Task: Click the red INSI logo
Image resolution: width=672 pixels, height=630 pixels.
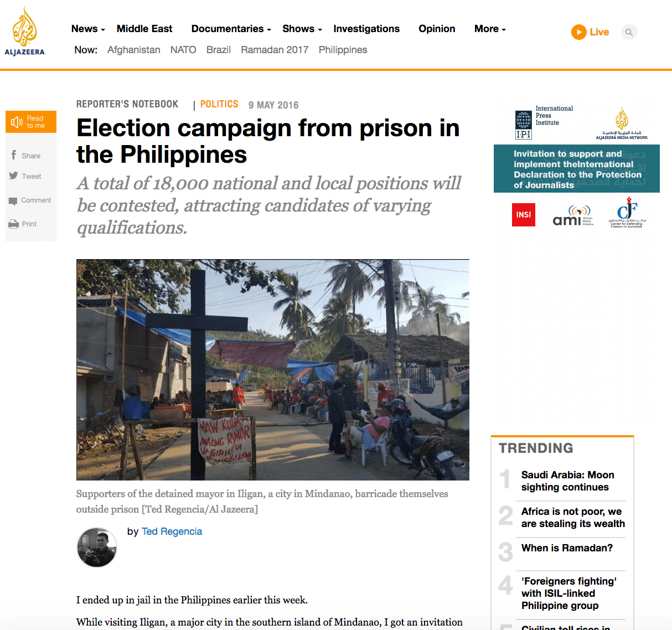Action: 523,215
